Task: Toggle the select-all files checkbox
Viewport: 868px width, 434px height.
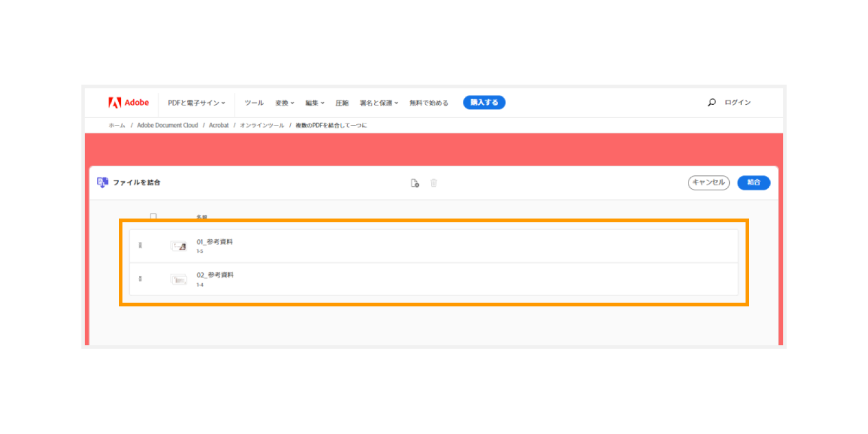Action: (153, 216)
